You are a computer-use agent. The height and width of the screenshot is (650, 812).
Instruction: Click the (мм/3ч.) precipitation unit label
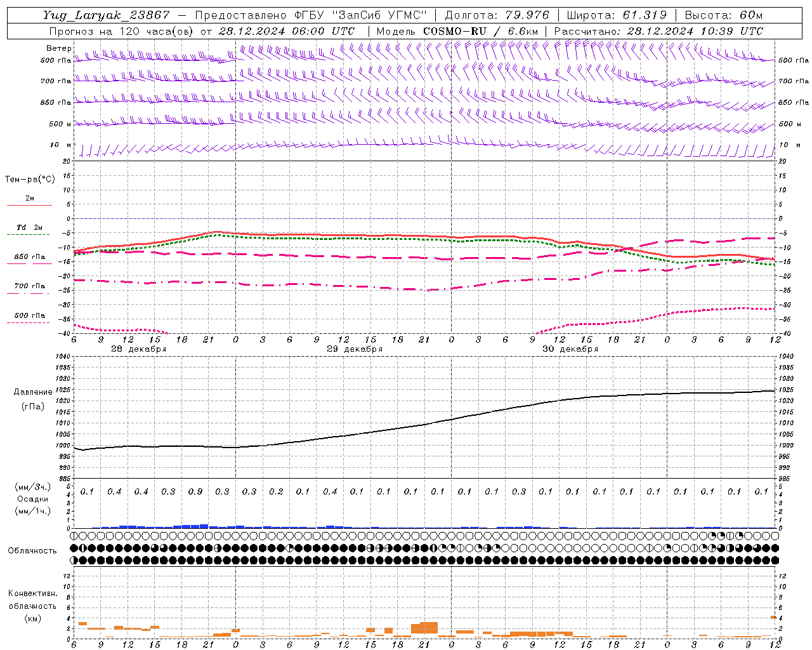tap(33, 487)
